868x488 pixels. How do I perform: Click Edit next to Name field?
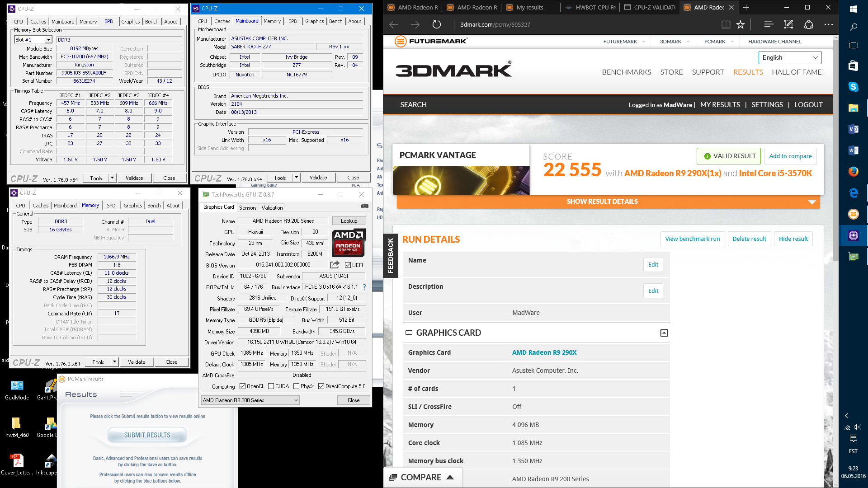[x=653, y=264]
